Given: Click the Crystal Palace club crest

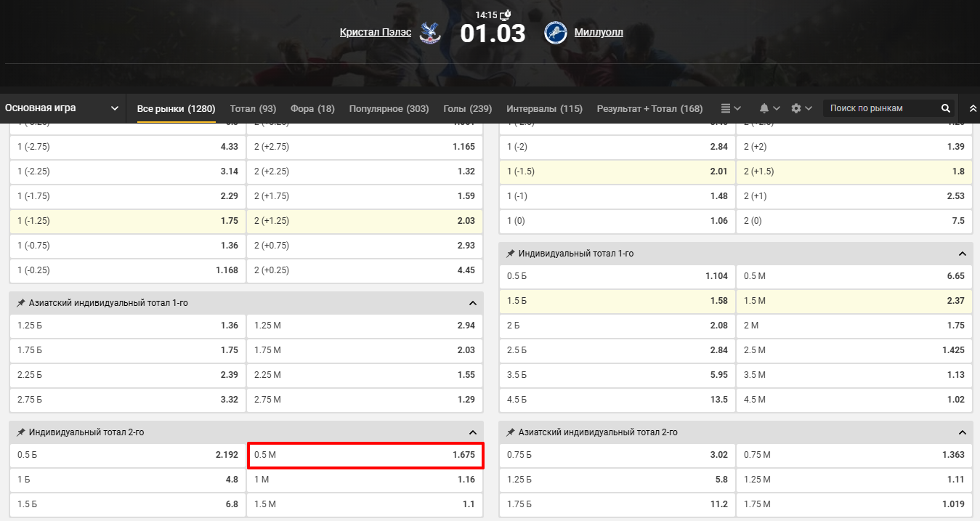Looking at the screenshot, I should (x=431, y=33).
